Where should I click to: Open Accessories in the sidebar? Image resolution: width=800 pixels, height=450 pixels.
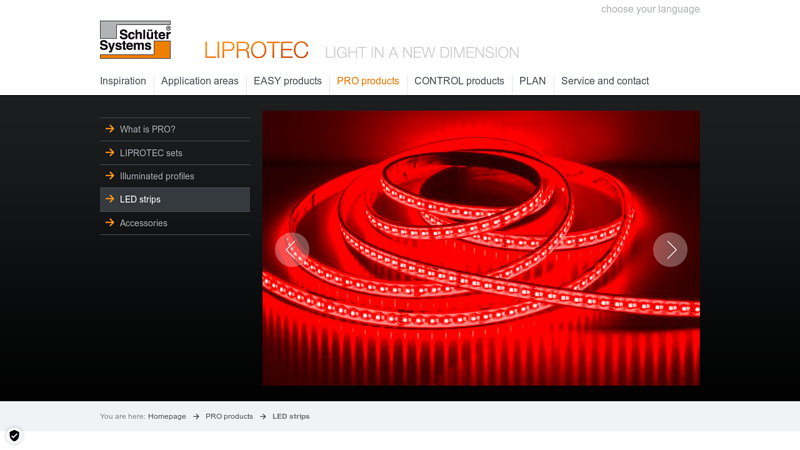175,223
